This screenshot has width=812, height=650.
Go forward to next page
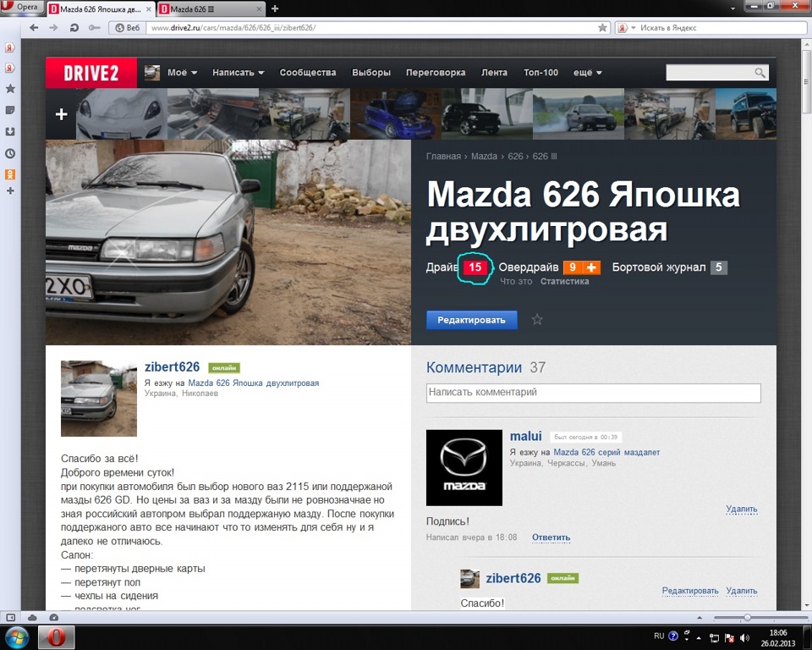pos(53,27)
